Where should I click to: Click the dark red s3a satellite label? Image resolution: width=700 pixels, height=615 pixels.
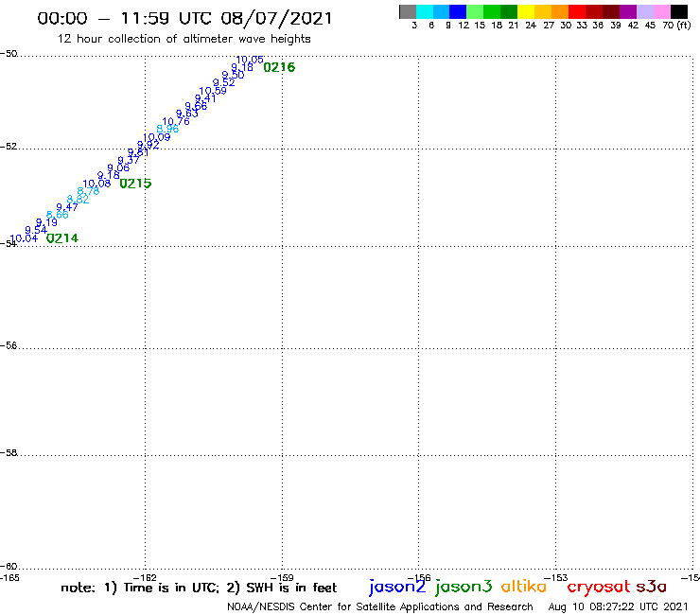[652, 587]
